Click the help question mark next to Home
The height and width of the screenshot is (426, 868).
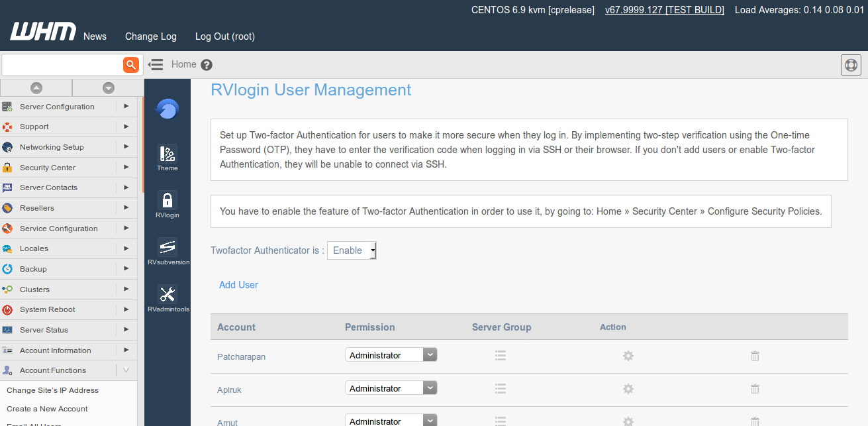coord(207,65)
